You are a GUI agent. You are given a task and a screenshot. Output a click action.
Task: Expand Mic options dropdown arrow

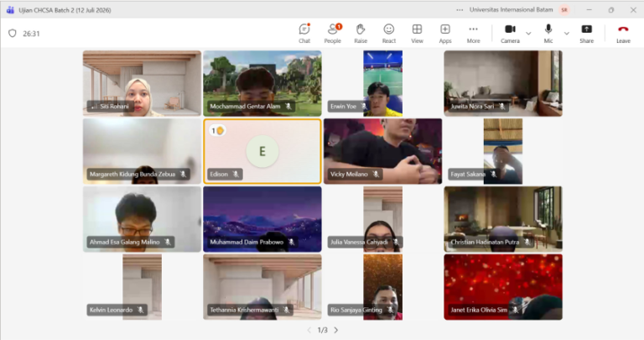coord(566,34)
